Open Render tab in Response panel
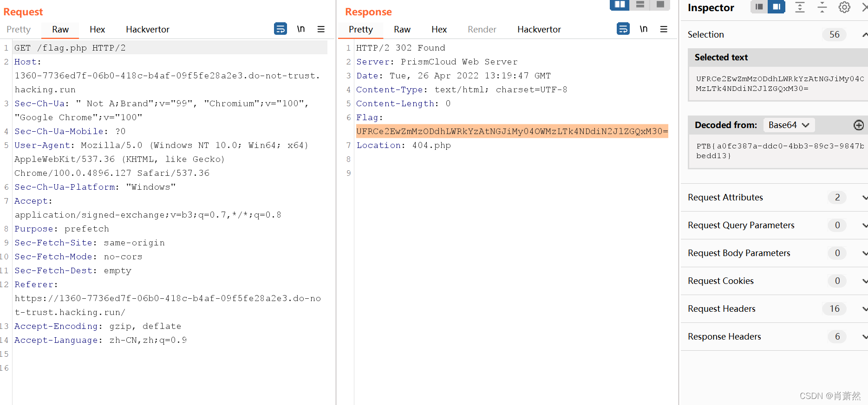This screenshot has height=405, width=868. click(x=482, y=29)
